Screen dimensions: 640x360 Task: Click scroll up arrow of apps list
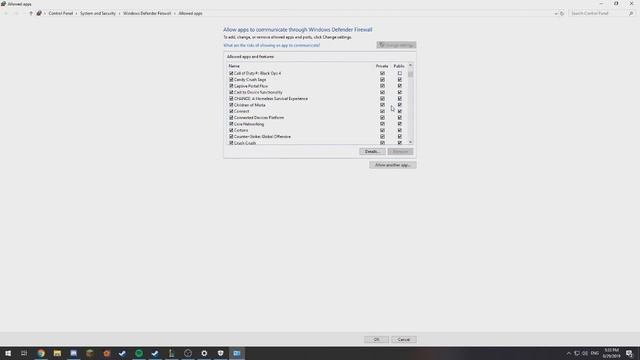410,65
